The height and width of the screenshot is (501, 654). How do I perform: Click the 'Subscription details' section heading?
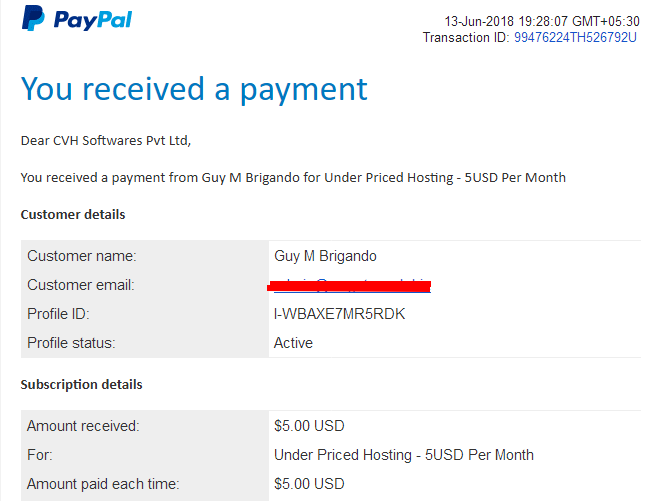[x=82, y=384]
